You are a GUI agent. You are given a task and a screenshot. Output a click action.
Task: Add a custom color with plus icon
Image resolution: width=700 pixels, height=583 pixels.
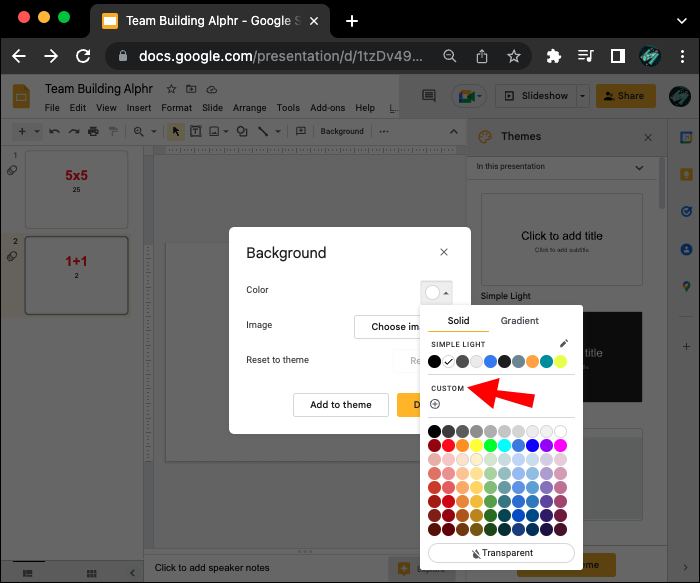435,404
